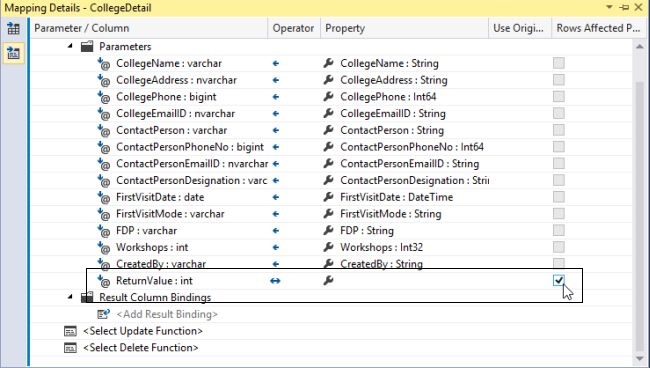Toggle Rows Affected checkbox for CollegeEmailID
Image resolution: width=650 pixels, height=368 pixels.
coord(559,113)
